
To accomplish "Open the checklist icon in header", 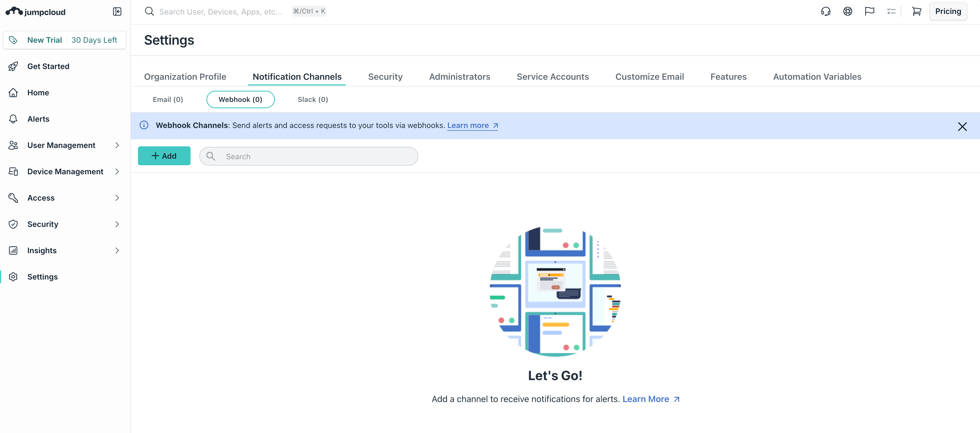I will pos(891,12).
